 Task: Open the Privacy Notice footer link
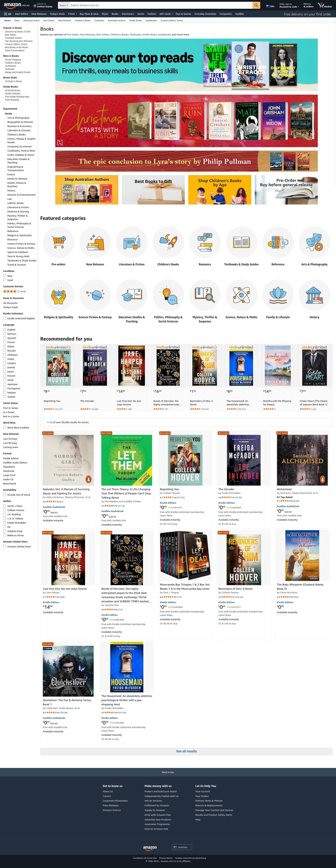click(166, 858)
